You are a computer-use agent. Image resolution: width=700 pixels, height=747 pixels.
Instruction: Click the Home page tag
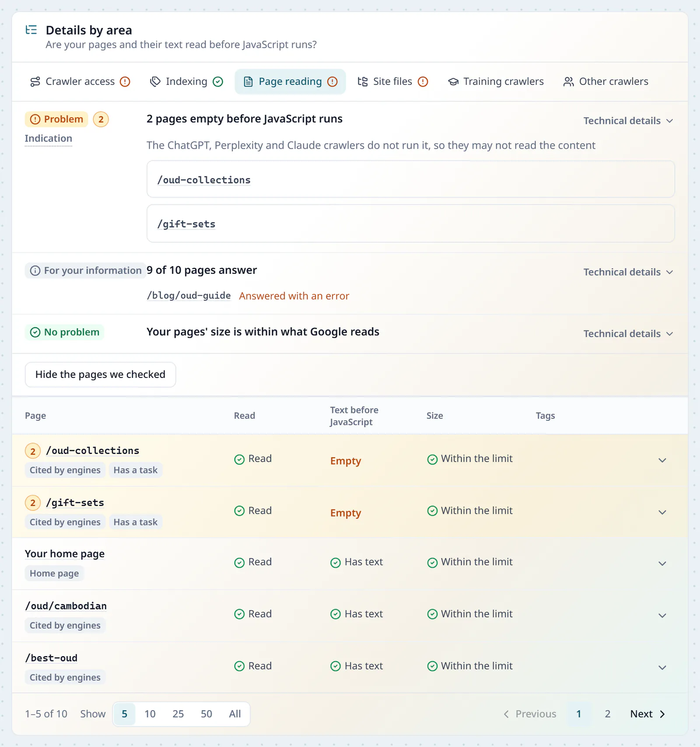pos(54,573)
